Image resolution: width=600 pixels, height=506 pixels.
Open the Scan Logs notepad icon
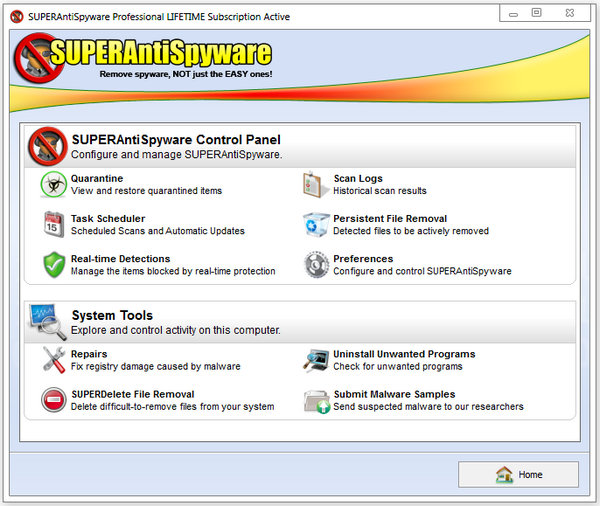(316, 184)
